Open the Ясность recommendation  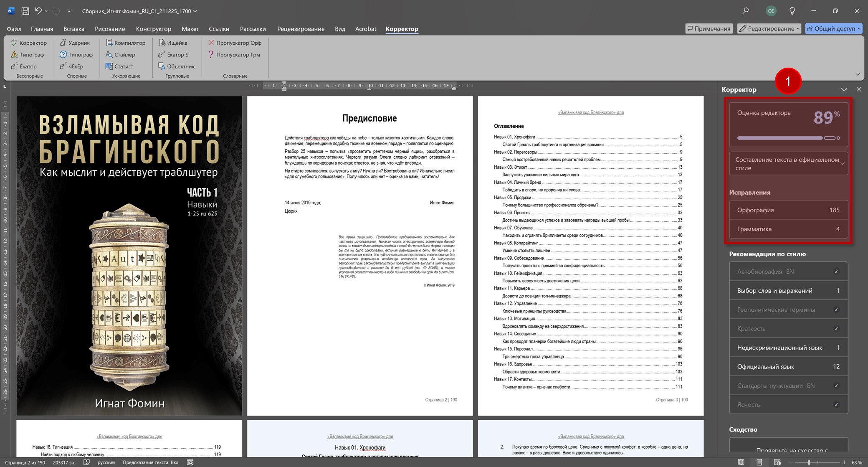(x=788, y=404)
